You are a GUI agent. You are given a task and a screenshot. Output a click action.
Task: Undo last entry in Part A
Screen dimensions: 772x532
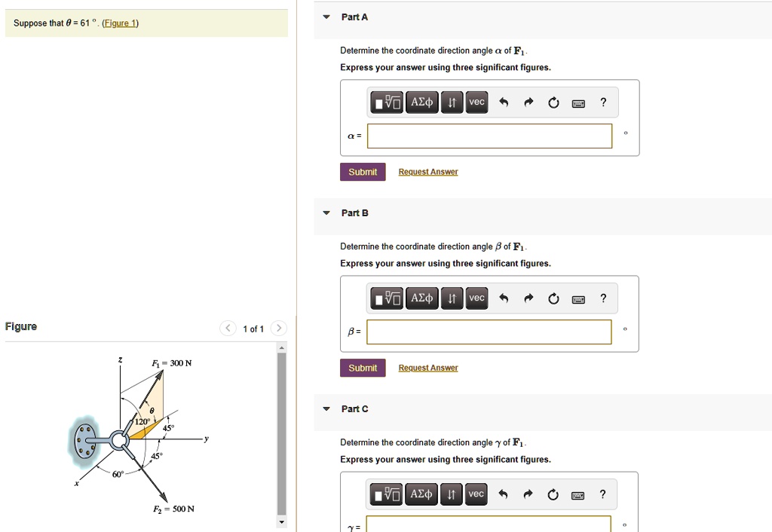[x=504, y=103]
